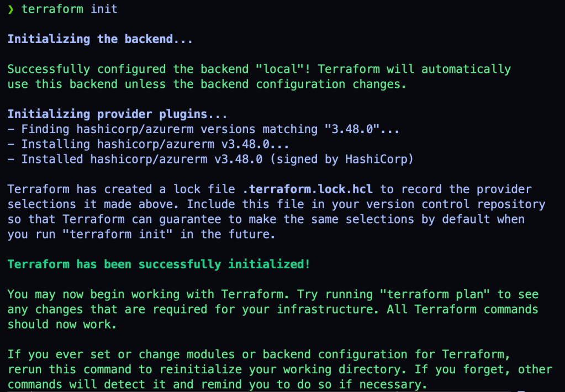
Task: Click "Terraform has been successfully initialized!" message
Action: click(159, 264)
